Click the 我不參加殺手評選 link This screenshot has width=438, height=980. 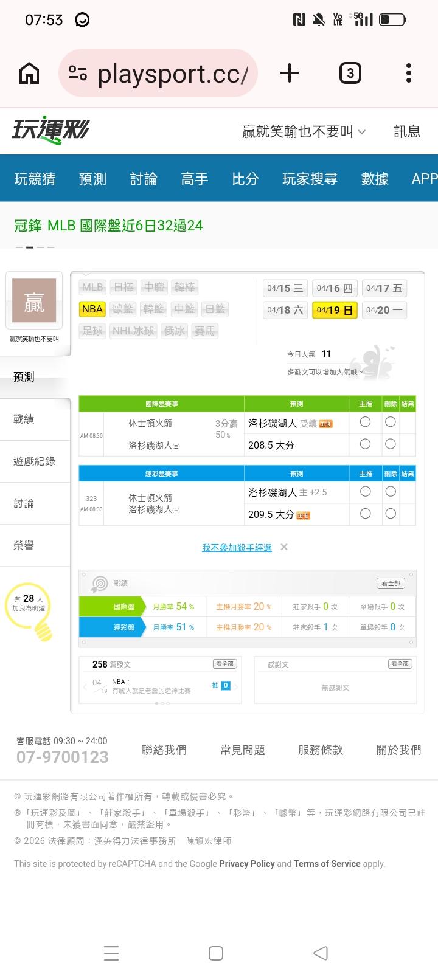237,548
